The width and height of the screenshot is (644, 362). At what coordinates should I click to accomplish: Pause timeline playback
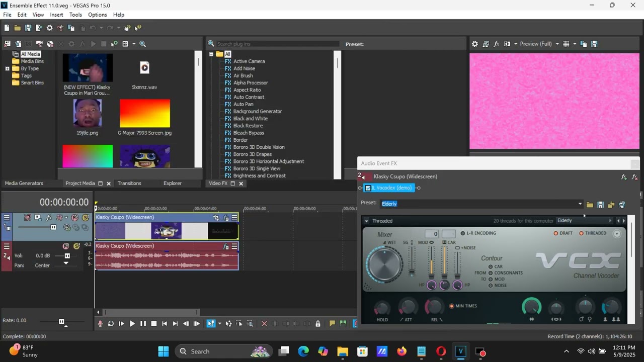143,324
